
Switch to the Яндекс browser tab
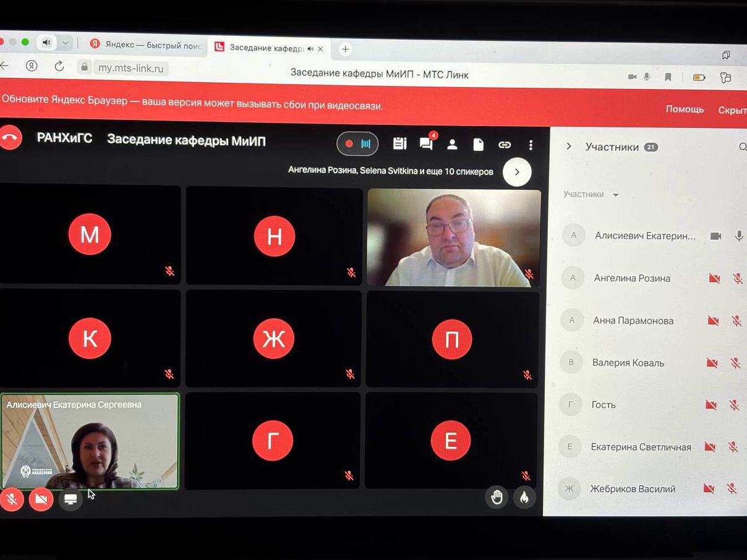(x=147, y=45)
